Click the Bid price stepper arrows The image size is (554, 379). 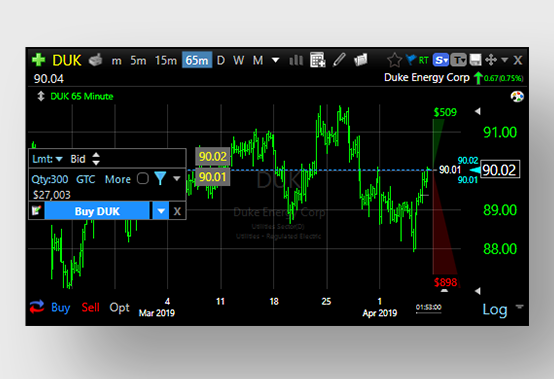[96, 159]
